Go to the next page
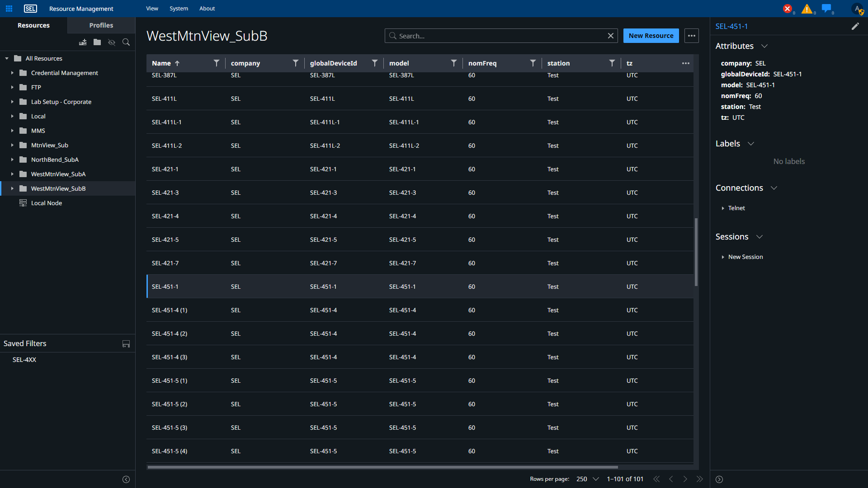This screenshot has width=868, height=488. pyautogui.click(x=685, y=479)
